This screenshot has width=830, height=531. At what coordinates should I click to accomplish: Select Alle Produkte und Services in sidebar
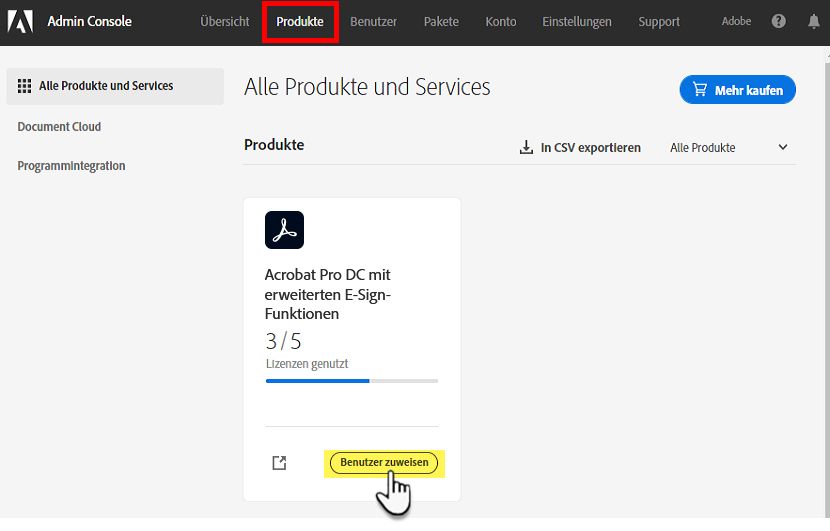[115, 86]
